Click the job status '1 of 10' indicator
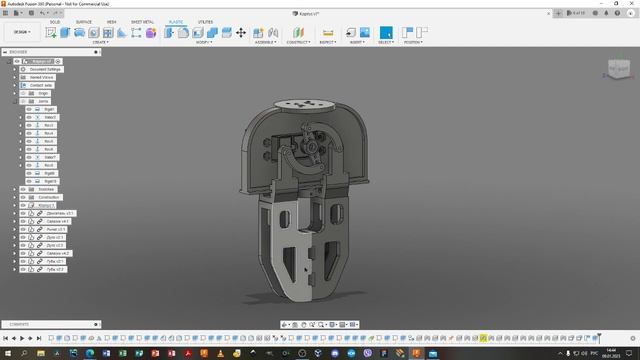640x360 pixels. [x=576, y=13]
